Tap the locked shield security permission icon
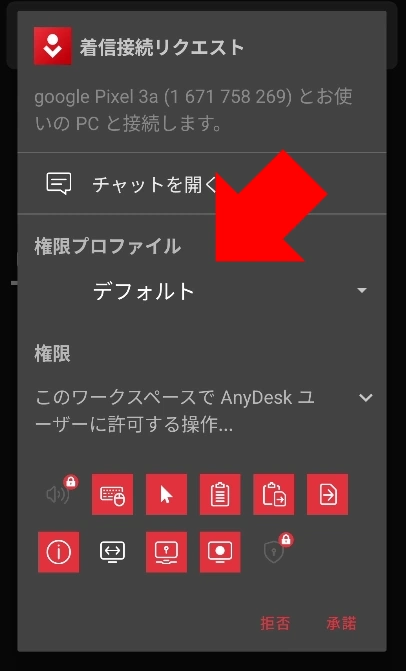The width and height of the screenshot is (406, 671). [276, 550]
